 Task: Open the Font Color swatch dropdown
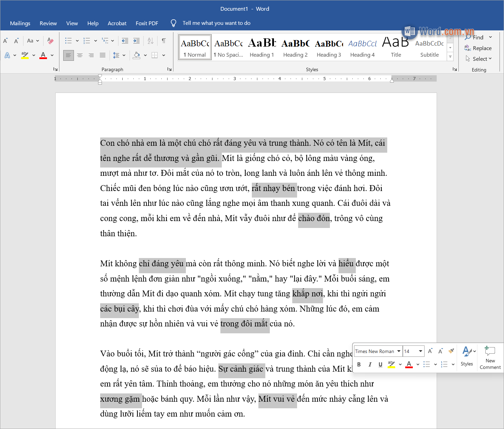[52, 55]
